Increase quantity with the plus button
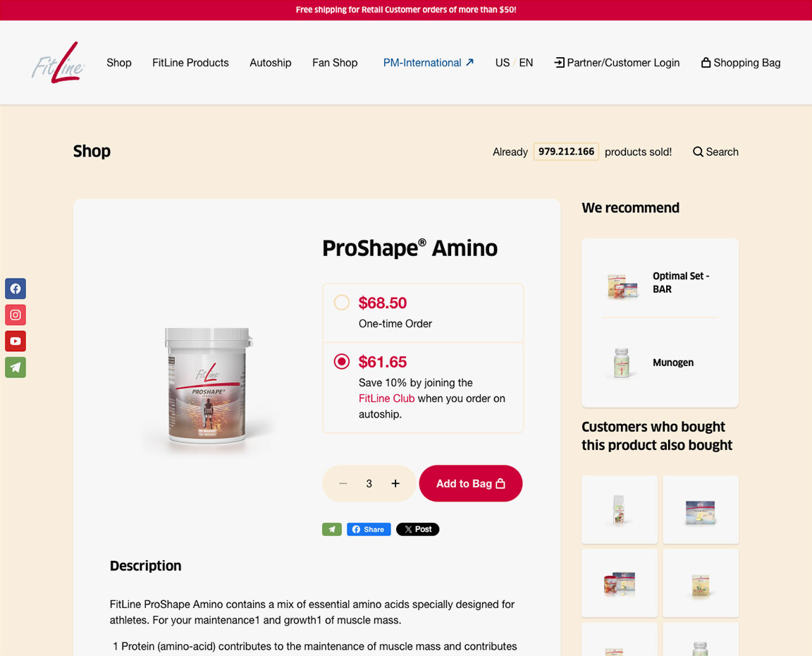The height and width of the screenshot is (656, 812). (395, 483)
